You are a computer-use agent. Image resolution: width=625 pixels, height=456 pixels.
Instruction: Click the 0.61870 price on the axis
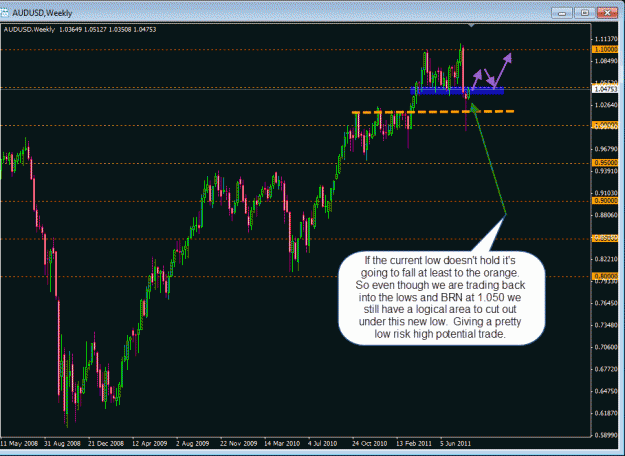(x=606, y=413)
